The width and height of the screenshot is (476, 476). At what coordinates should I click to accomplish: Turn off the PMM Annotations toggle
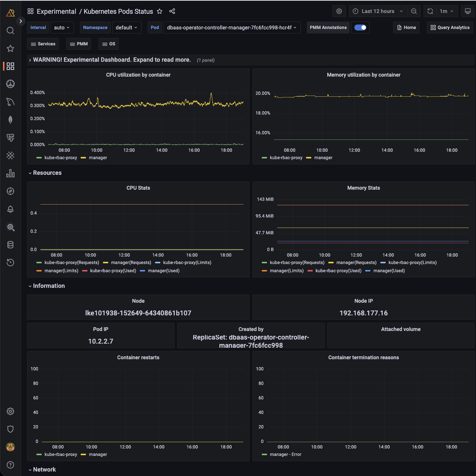360,28
